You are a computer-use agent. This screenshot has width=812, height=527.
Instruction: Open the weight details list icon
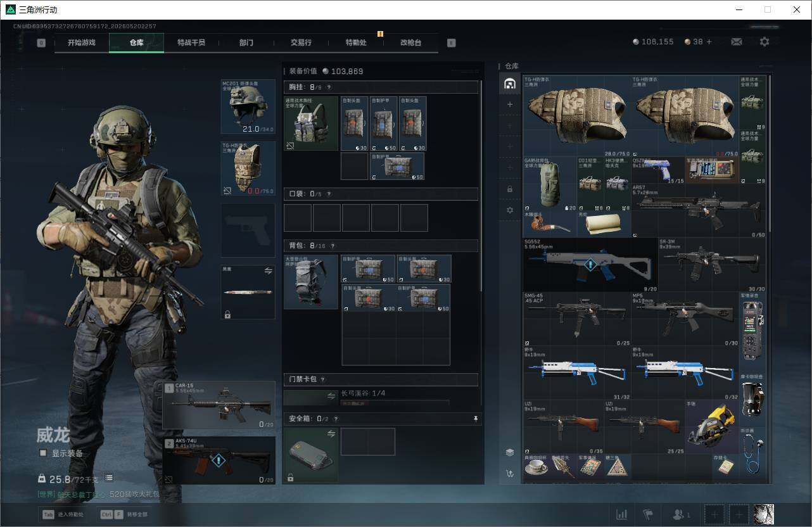[x=109, y=478]
